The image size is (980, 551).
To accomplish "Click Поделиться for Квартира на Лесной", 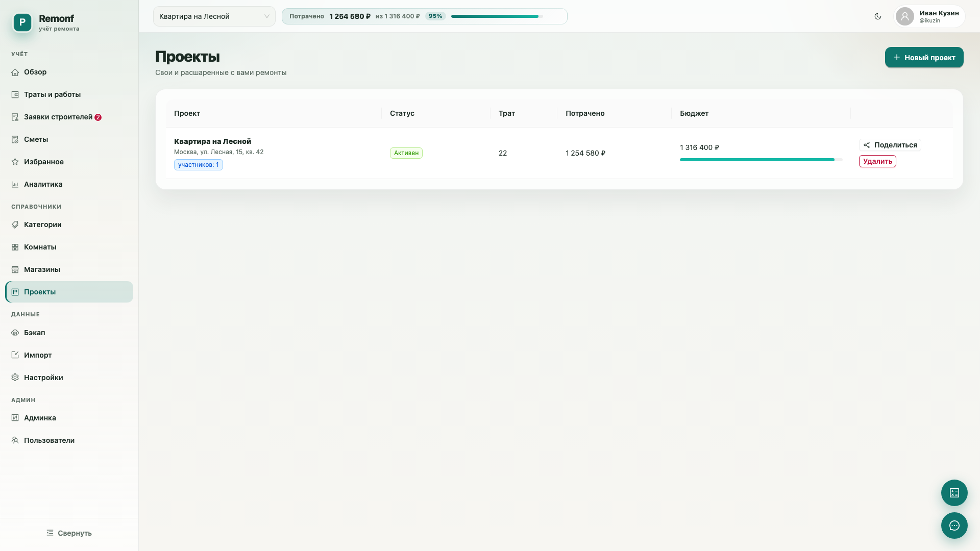I will [890, 145].
